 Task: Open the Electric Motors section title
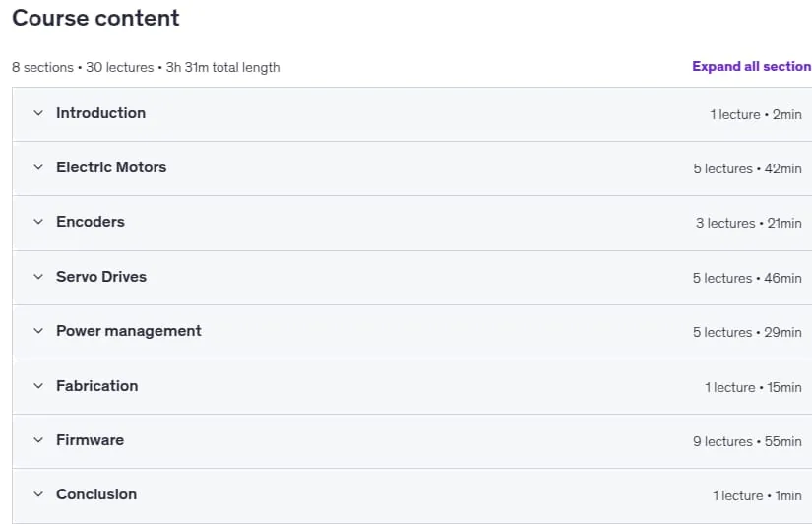pos(111,167)
